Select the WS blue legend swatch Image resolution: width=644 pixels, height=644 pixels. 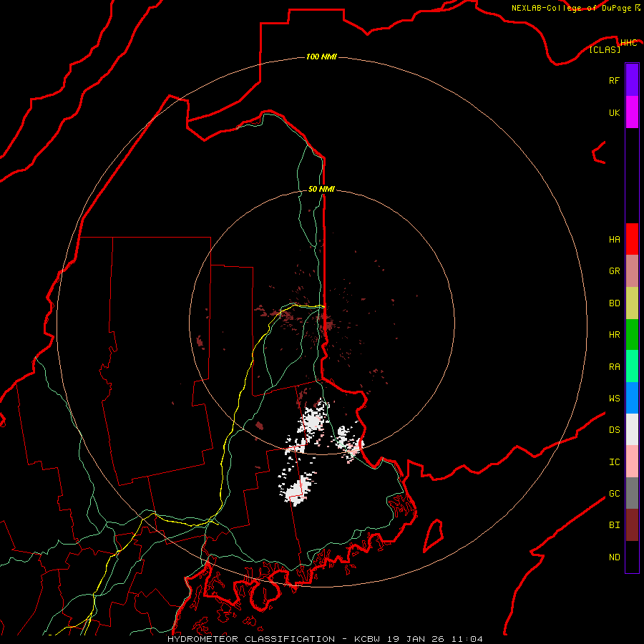(x=632, y=398)
